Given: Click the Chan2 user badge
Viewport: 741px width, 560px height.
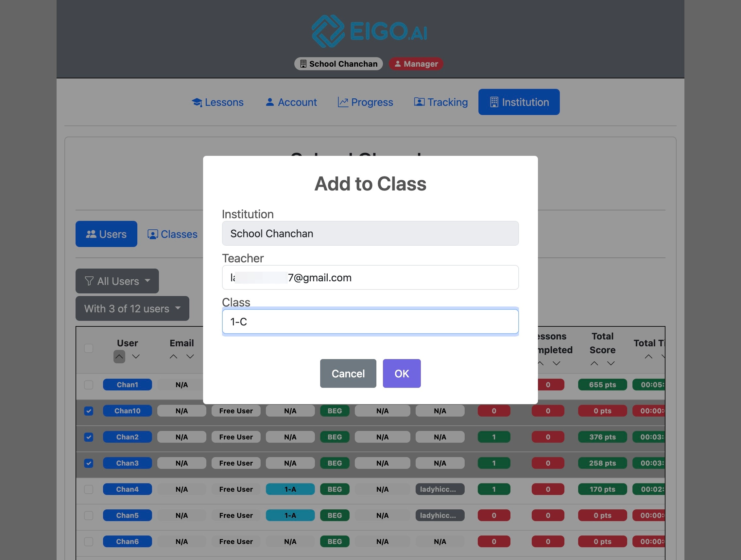Looking at the screenshot, I should [x=127, y=437].
